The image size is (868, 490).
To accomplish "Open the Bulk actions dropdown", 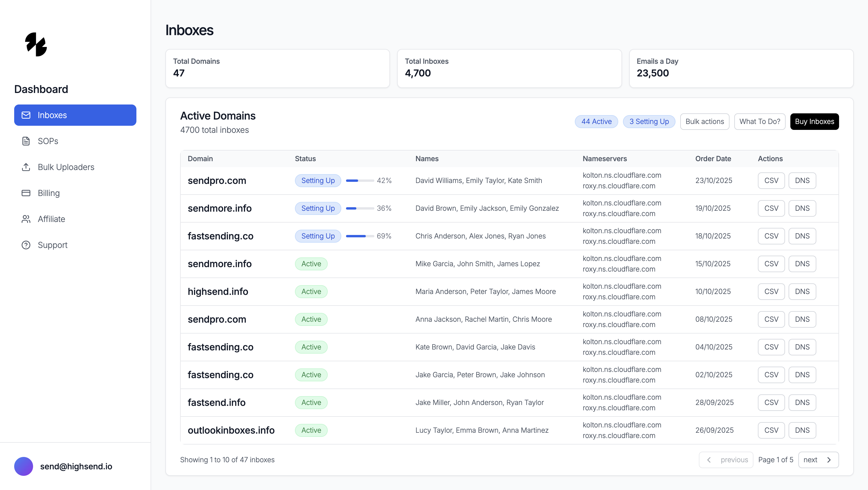I will [704, 121].
